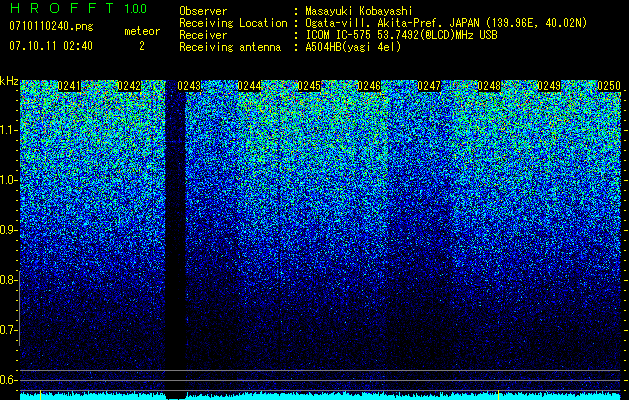Viewport: 629px width, 400px height.
Task: Click the HROFFT 1.0.0 title text
Action: click(x=78, y=8)
